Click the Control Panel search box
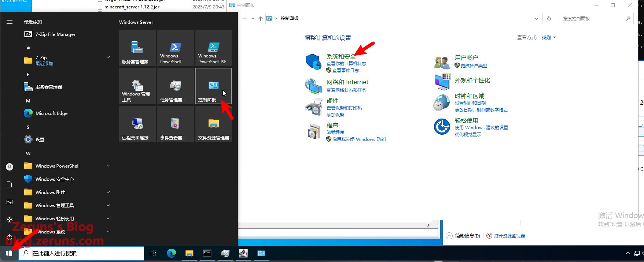Screen dimensions: 644x262 [x=592, y=19]
